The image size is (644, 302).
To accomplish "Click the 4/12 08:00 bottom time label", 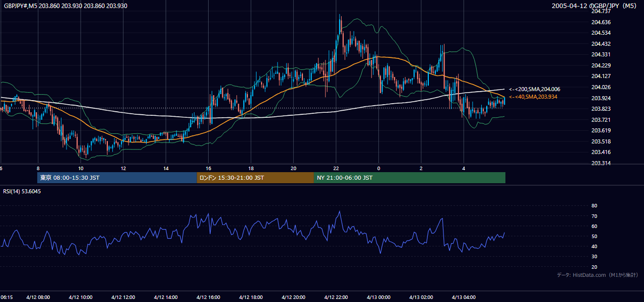I will pyautogui.click(x=38, y=297).
